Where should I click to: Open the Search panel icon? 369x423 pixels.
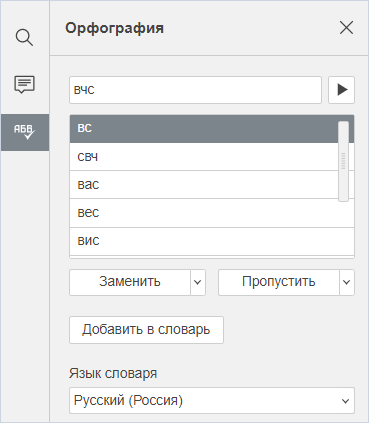[24, 37]
